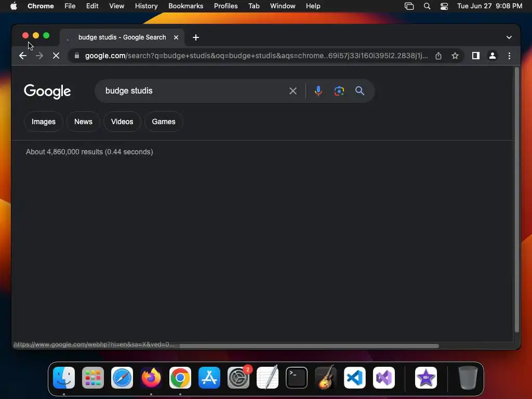This screenshot has width=532, height=399.
Task: Open Launchpad from the Dock
Action: click(x=93, y=378)
